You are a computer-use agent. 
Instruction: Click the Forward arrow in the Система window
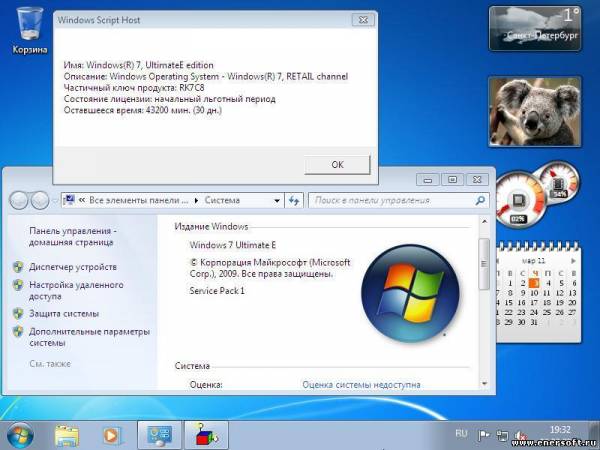point(40,200)
